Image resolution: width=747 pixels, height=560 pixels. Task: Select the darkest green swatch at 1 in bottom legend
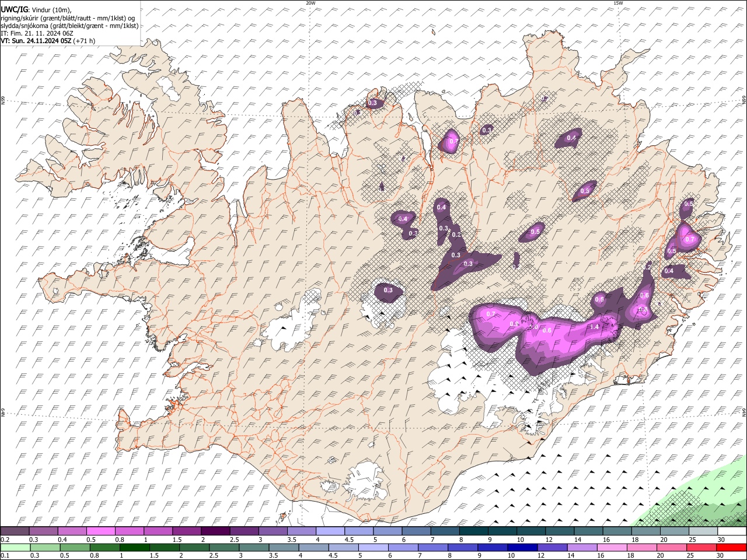click(x=134, y=547)
